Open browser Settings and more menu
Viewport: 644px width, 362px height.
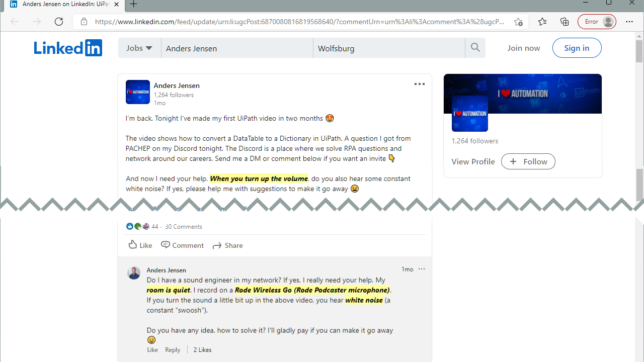click(629, 22)
